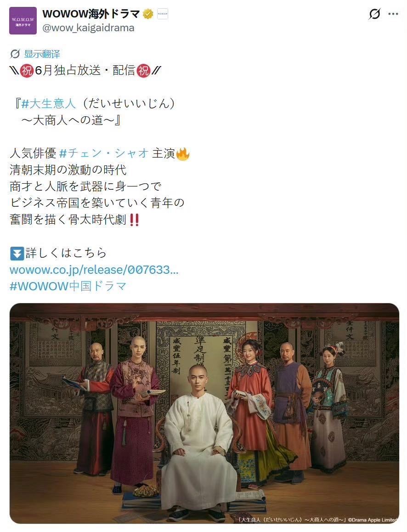The width and height of the screenshot is (407, 532).
Task: Open the wowow.co.jp/release link
Action: coord(94,270)
